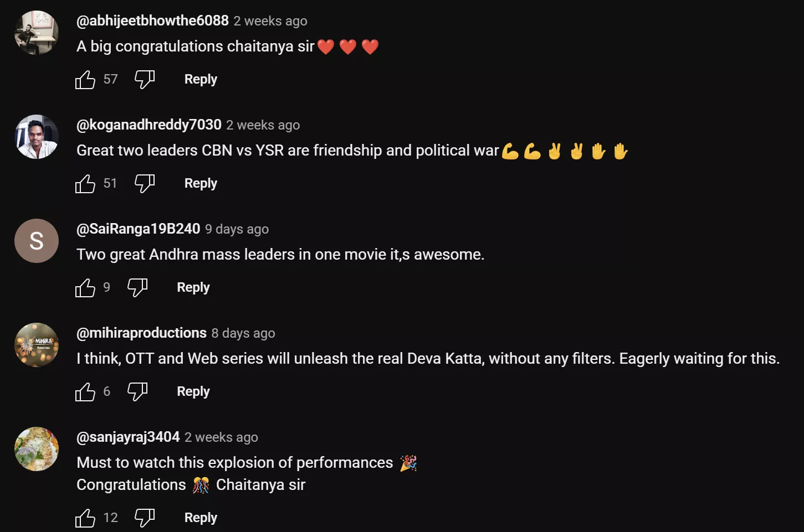Like @mihiraproductions' comment about Deva Katta

[85, 391]
